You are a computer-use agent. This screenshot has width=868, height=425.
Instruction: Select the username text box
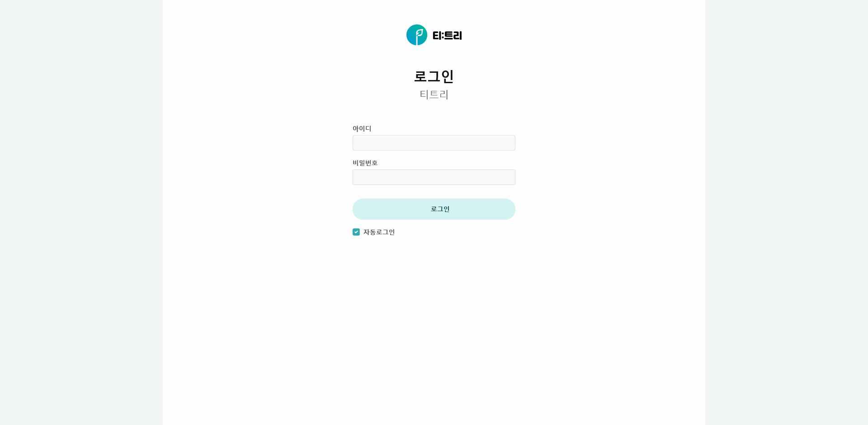click(x=434, y=143)
